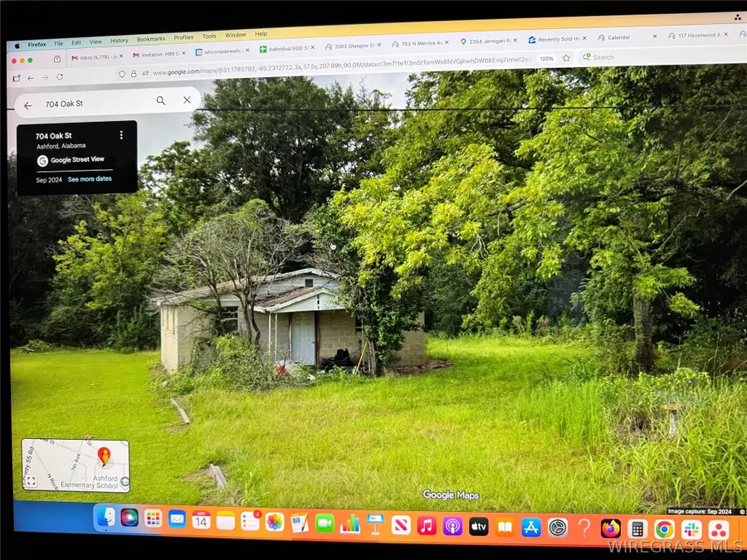Open FaceTime from the Dock
The height and width of the screenshot is (560, 747).
325,523
